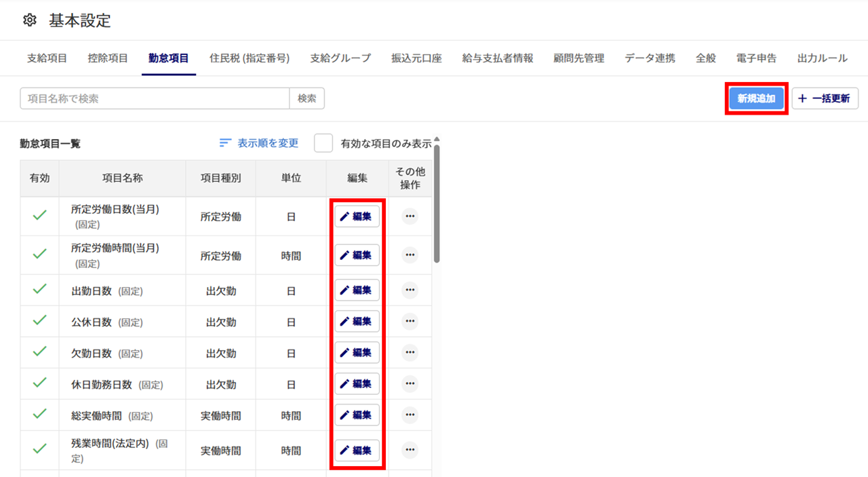Edit the 残業時間(法定内) item
This screenshot has height=477, width=868.
[357, 450]
